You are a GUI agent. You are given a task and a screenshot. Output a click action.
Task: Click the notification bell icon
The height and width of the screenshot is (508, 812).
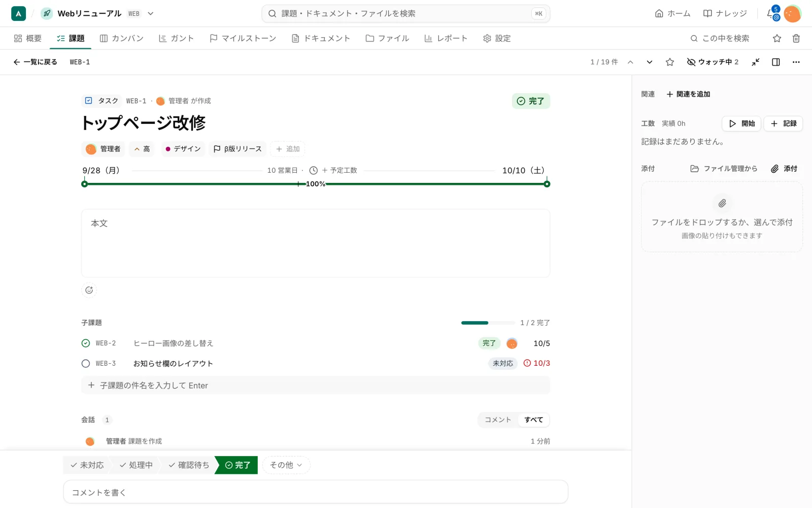(772, 14)
